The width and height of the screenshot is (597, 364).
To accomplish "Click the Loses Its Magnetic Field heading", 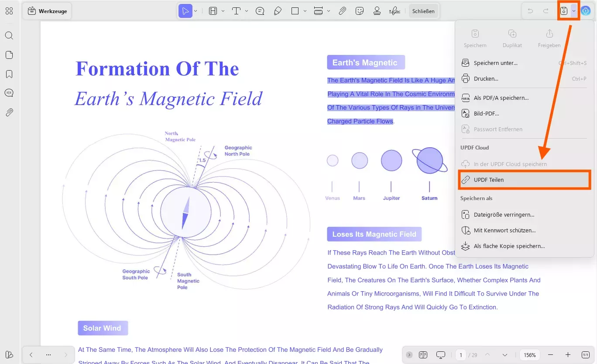I will (x=374, y=234).
